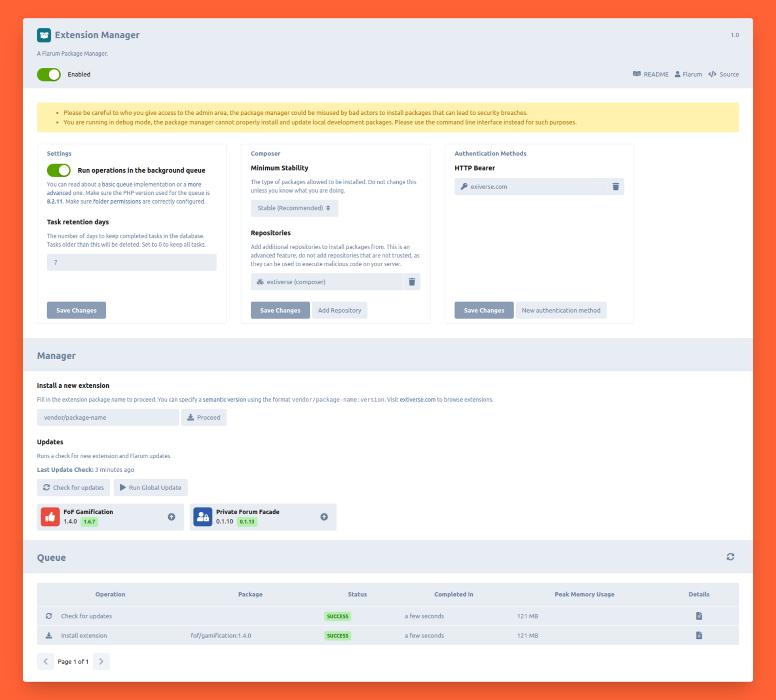Click Run Global Update button
776x700 pixels.
[x=151, y=488]
